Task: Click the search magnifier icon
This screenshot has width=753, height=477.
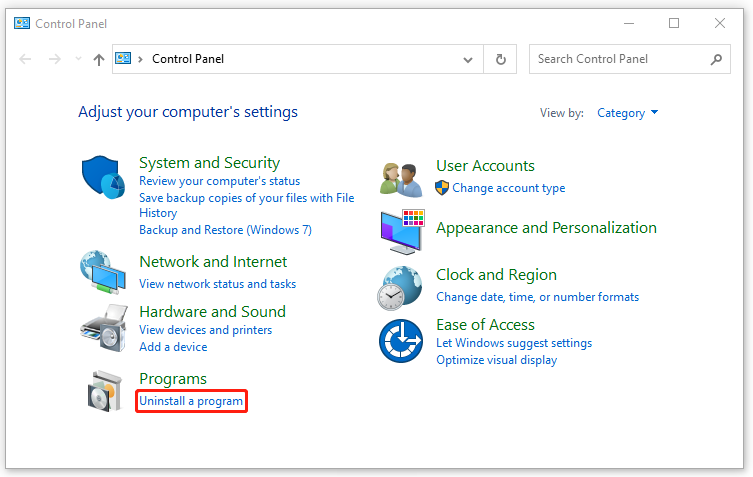Action: [716, 59]
